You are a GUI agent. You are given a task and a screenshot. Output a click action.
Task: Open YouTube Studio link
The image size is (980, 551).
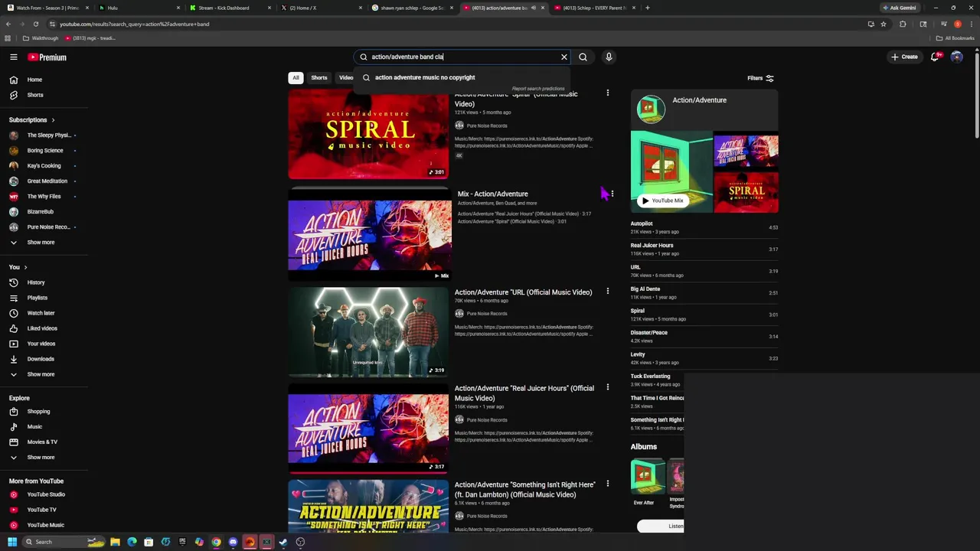pyautogui.click(x=44, y=494)
